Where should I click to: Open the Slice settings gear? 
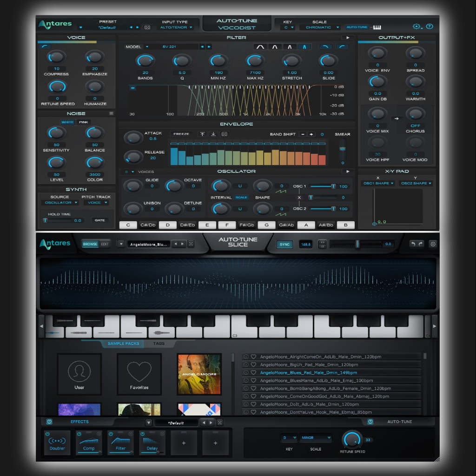[x=433, y=244]
